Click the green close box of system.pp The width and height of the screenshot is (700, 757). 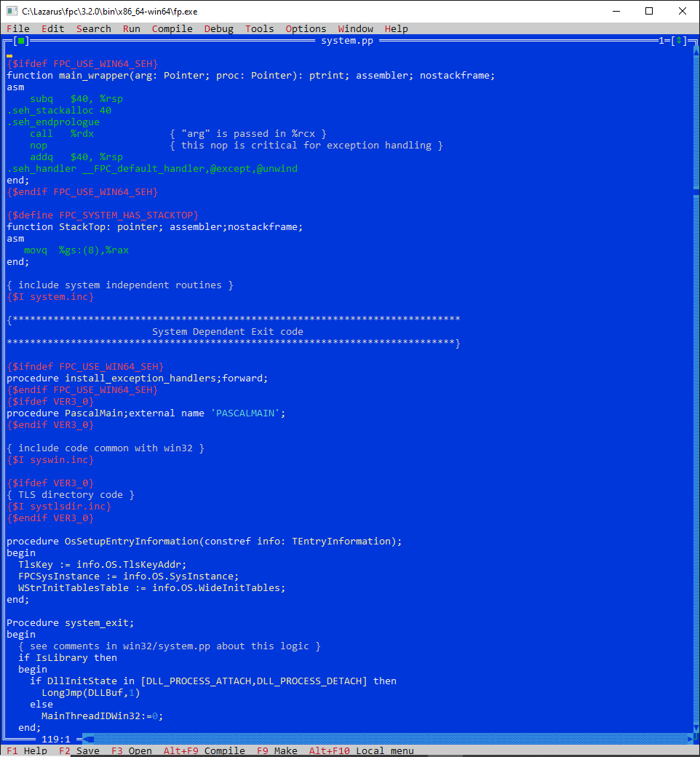21,41
